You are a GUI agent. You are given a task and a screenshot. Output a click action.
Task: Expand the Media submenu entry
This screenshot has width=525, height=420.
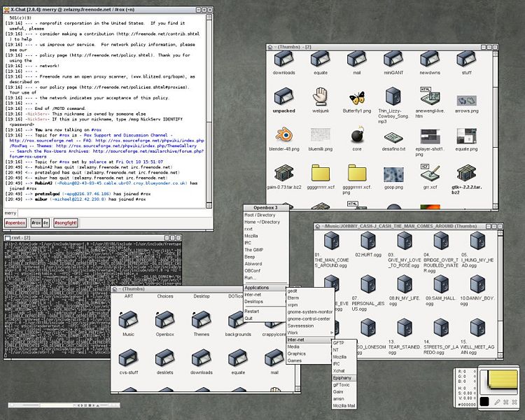pyautogui.click(x=294, y=346)
